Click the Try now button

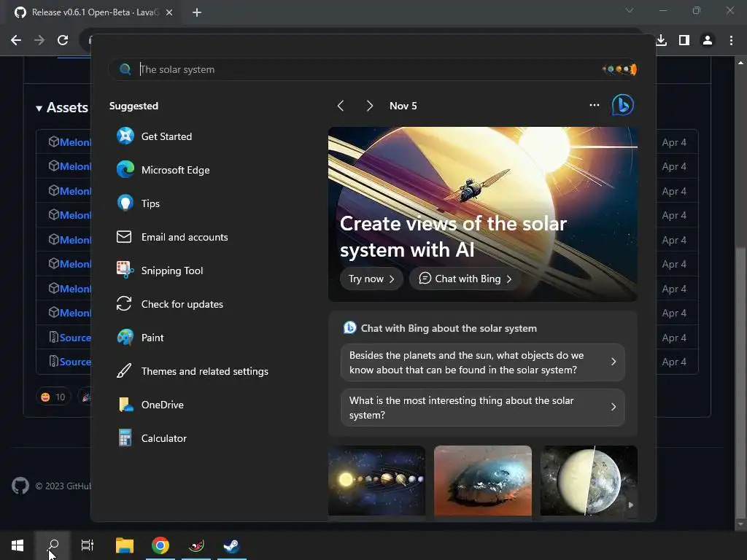371,279
